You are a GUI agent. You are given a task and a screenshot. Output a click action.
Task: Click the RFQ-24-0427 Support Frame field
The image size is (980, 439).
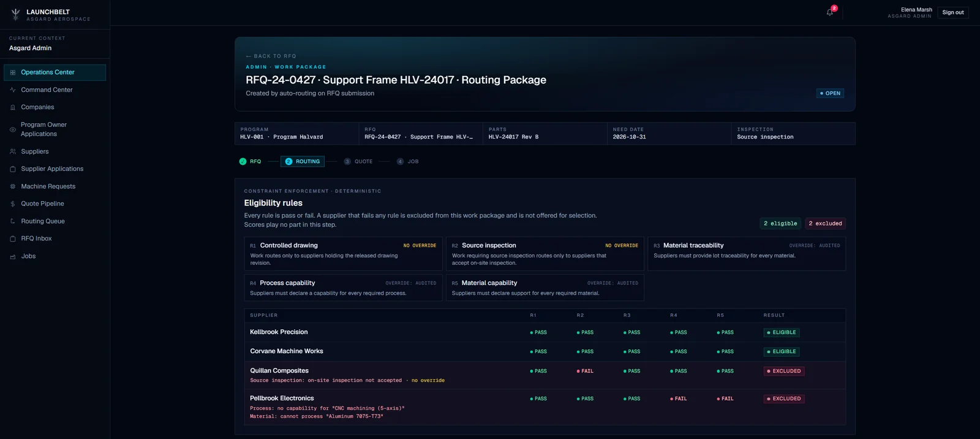click(421, 134)
